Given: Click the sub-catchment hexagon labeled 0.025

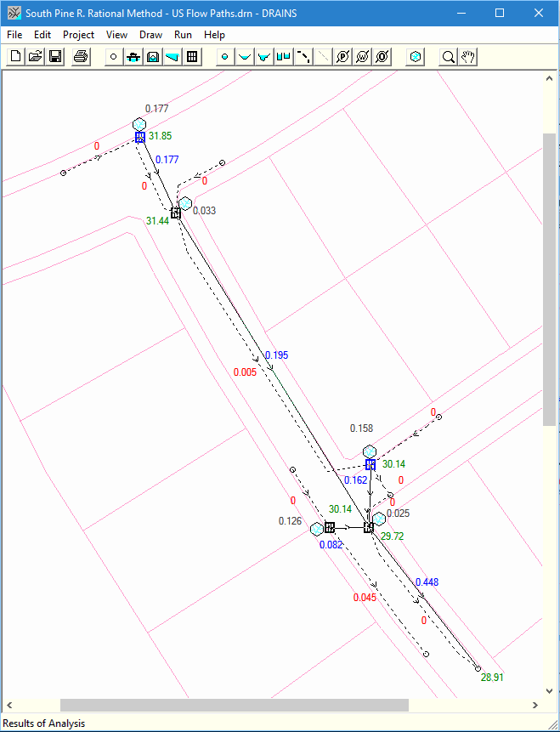Looking at the screenshot, I should pos(379,519).
